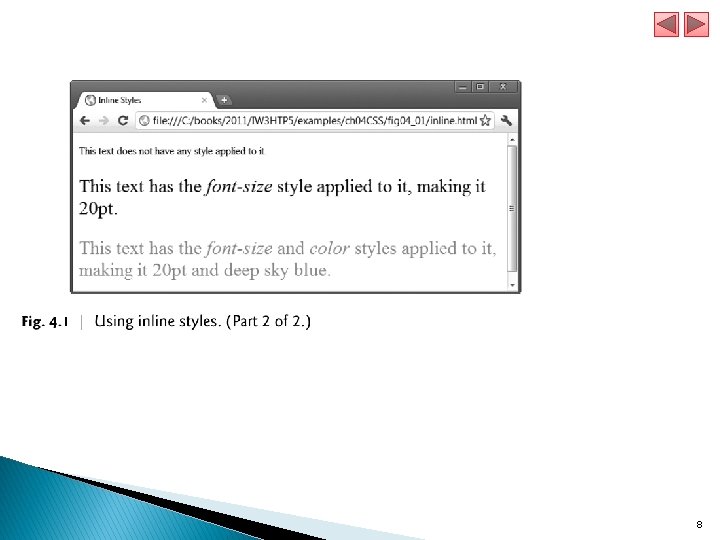Click caption 'Using inline styles. (Part 2 of 2.)'
This screenshot has width=720, height=540.
[x=202, y=321]
